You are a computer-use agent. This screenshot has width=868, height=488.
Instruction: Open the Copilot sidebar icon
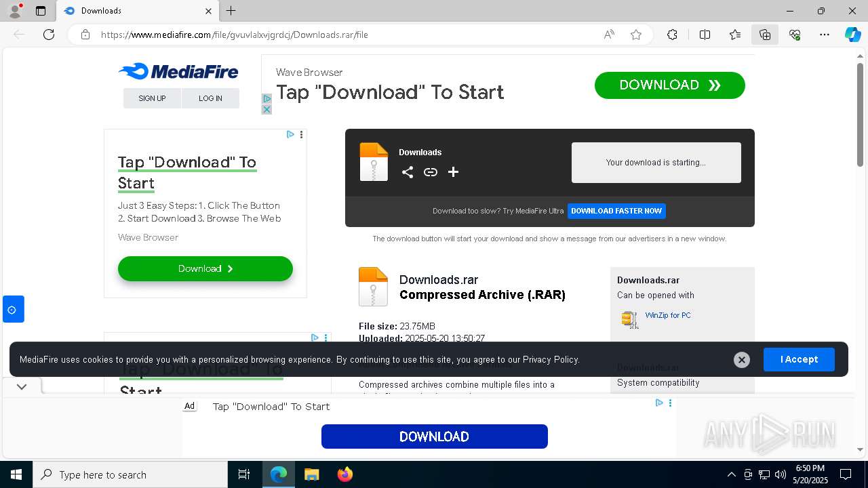pyautogui.click(x=852, y=35)
